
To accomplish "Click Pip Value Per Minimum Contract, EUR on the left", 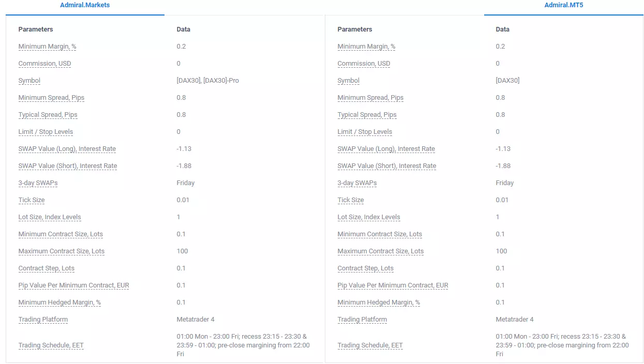I will (73, 285).
